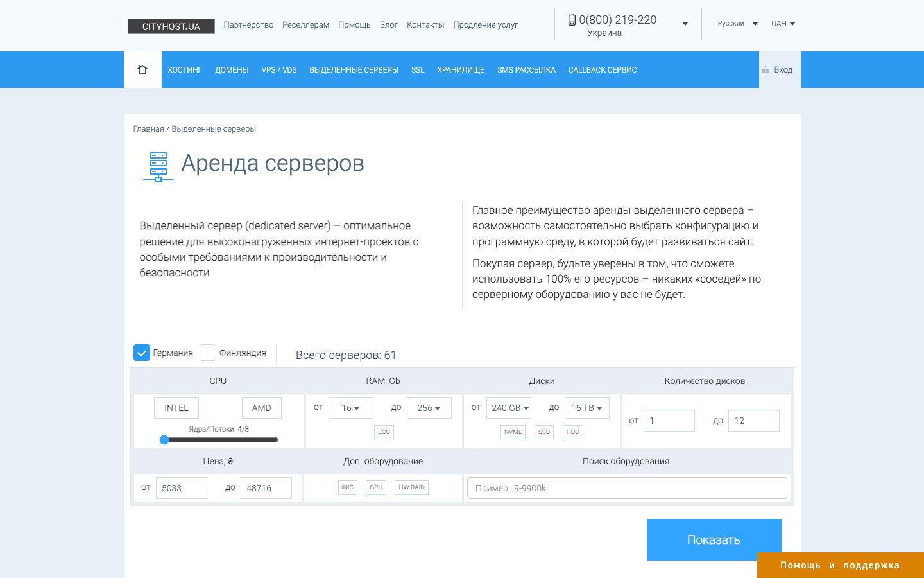
Task: Follow the Блог link
Action: point(389,25)
